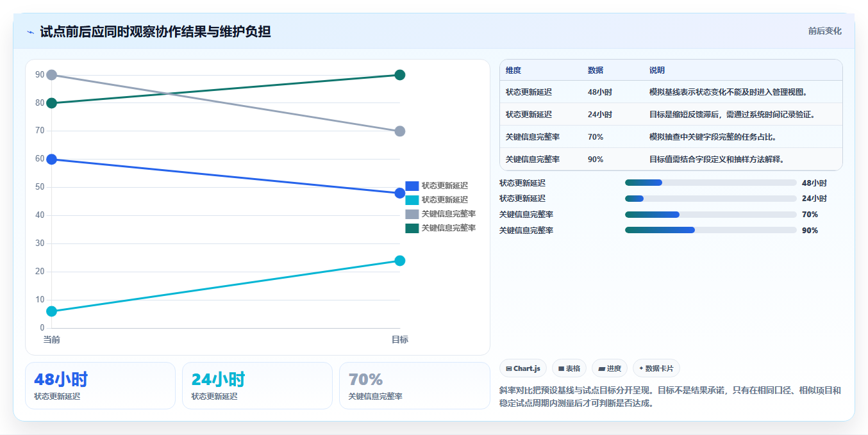Open the Chart.js chip
Screen dimensions: 868x435
tap(523, 368)
